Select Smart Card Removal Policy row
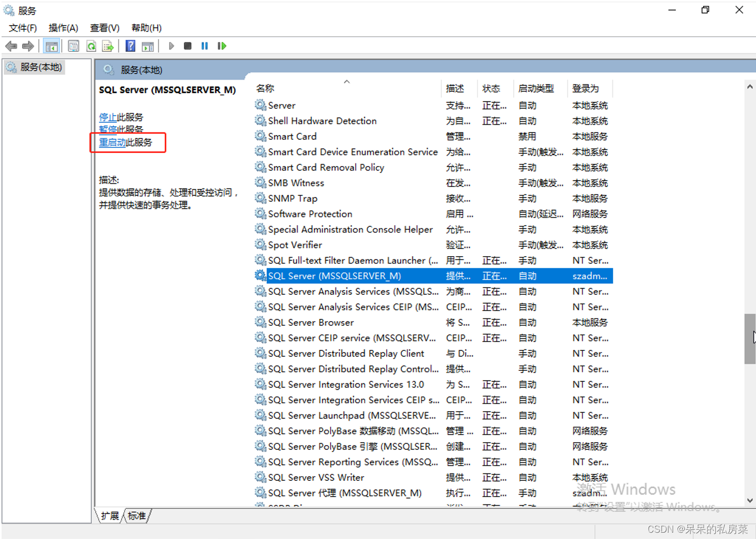This screenshot has width=756, height=539. tap(433, 167)
